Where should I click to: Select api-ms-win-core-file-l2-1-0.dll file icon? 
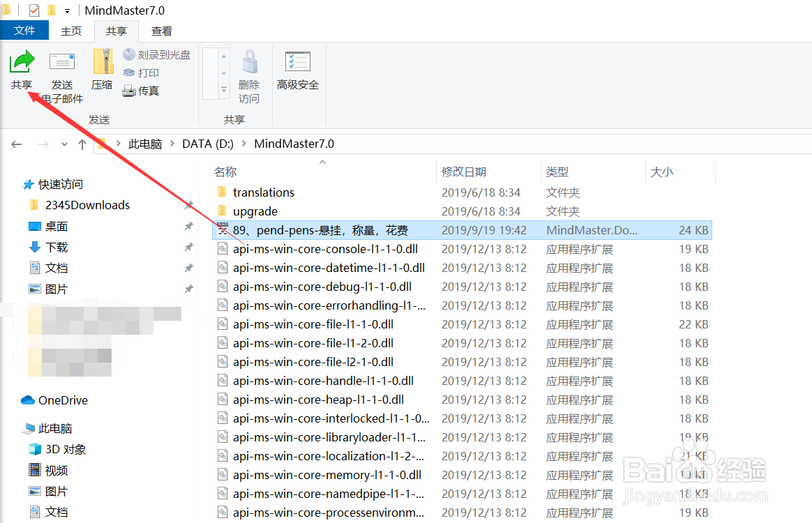pos(223,362)
